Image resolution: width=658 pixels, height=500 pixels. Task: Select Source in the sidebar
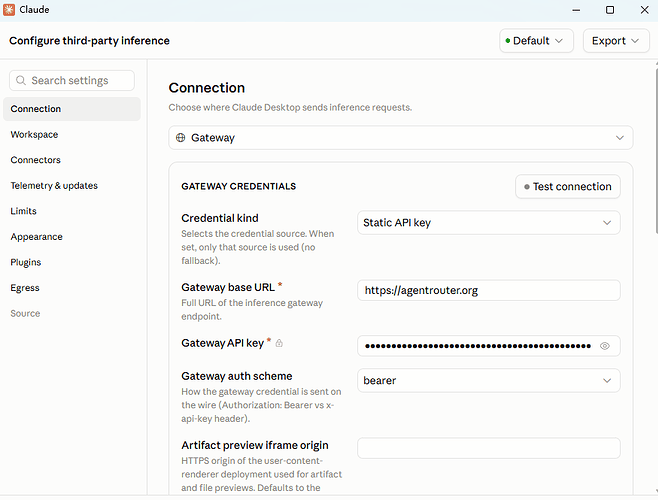tap(25, 314)
